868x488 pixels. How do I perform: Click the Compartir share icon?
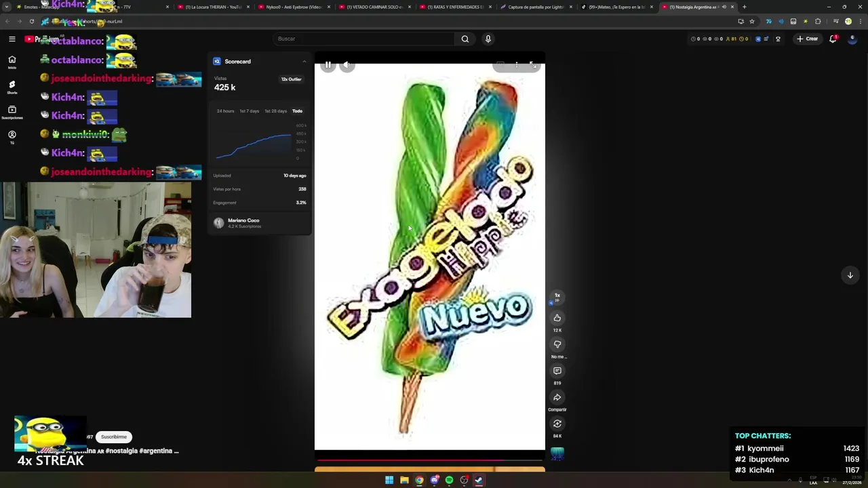pos(557,397)
